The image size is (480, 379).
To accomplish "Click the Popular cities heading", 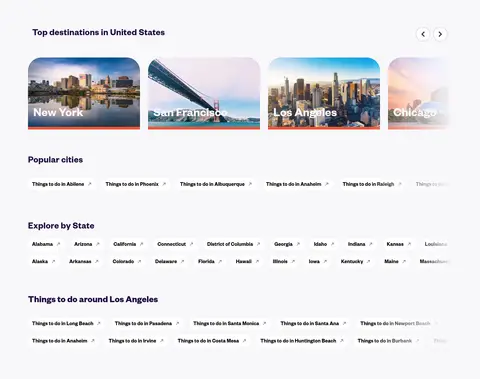I will point(55,160).
